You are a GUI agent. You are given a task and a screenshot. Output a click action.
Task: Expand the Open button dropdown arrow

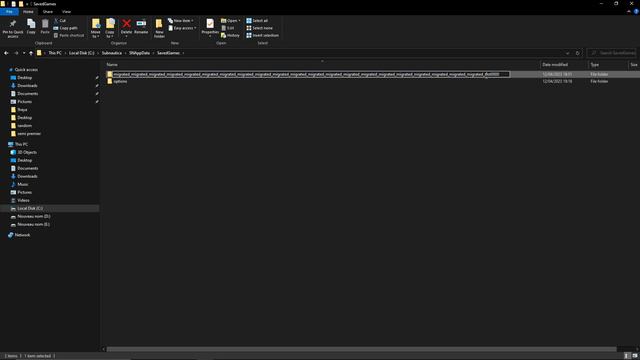click(x=239, y=20)
